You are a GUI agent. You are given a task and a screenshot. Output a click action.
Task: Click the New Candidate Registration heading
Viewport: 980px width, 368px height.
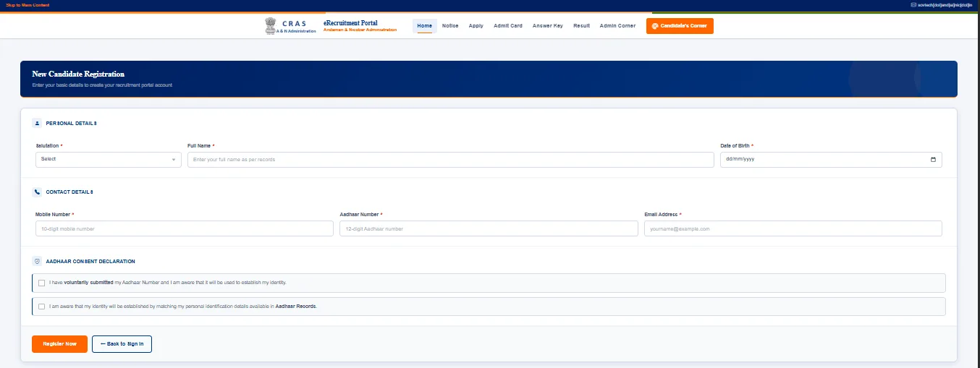(78, 74)
